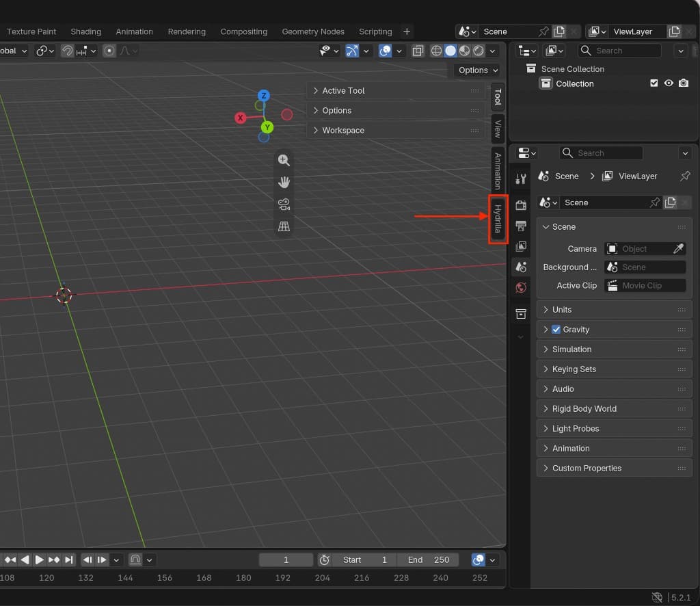
Task: Switch to the Scripting workspace
Action: click(x=375, y=31)
